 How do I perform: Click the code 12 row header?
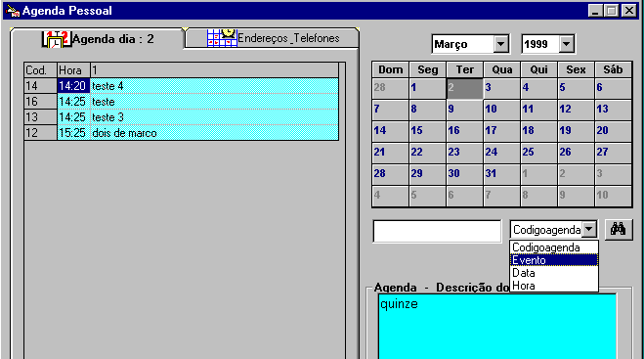coord(40,133)
